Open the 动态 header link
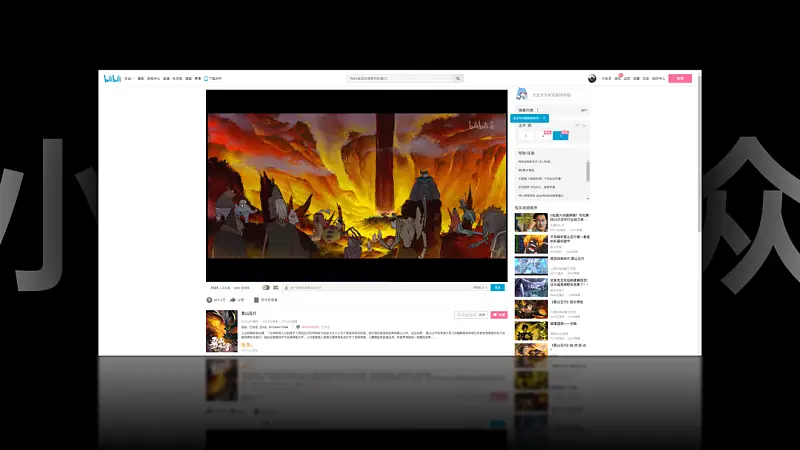Image resolution: width=800 pixels, height=450 pixels. pyautogui.click(x=627, y=79)
